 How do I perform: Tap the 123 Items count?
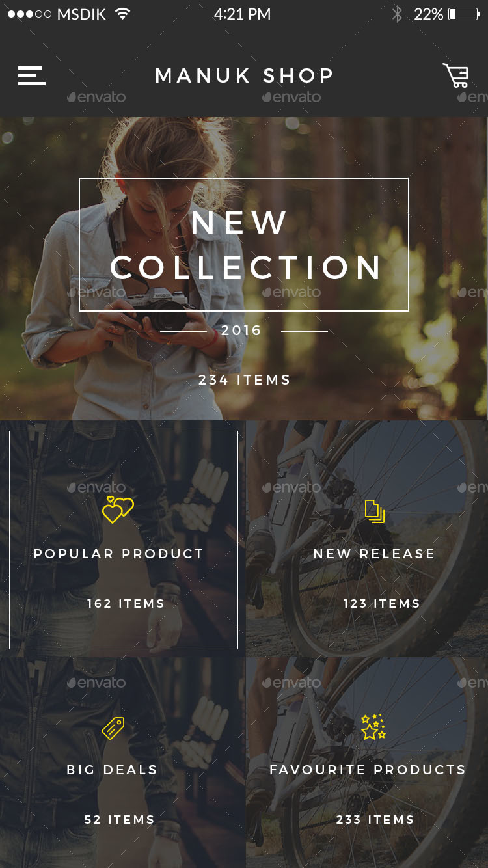coord(381,604)
